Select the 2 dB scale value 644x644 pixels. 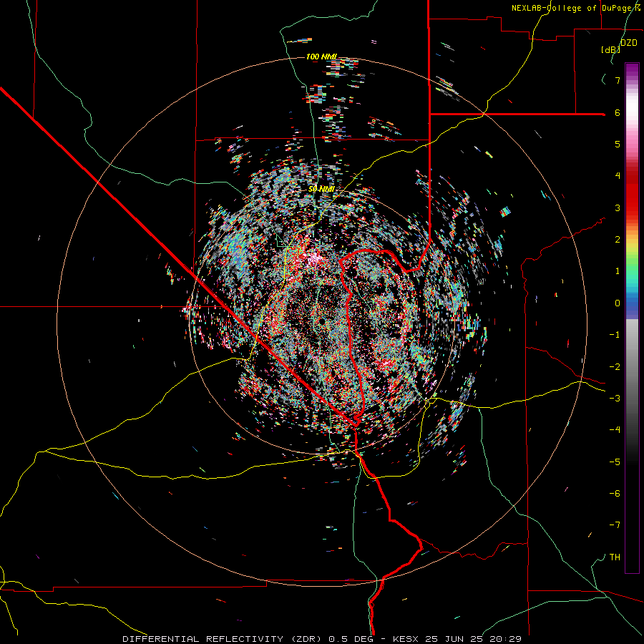click(x=618, y=240)
